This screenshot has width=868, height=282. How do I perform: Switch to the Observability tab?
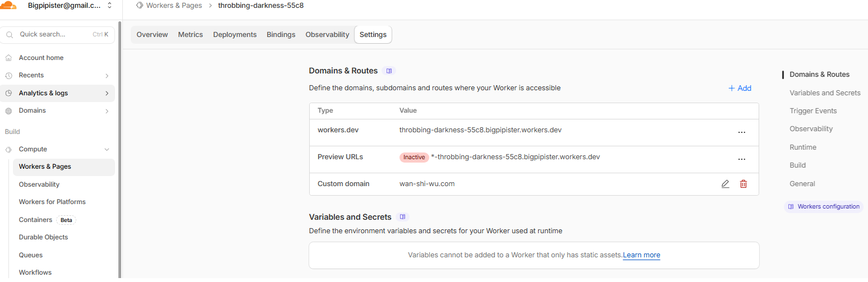pos(327,34)
